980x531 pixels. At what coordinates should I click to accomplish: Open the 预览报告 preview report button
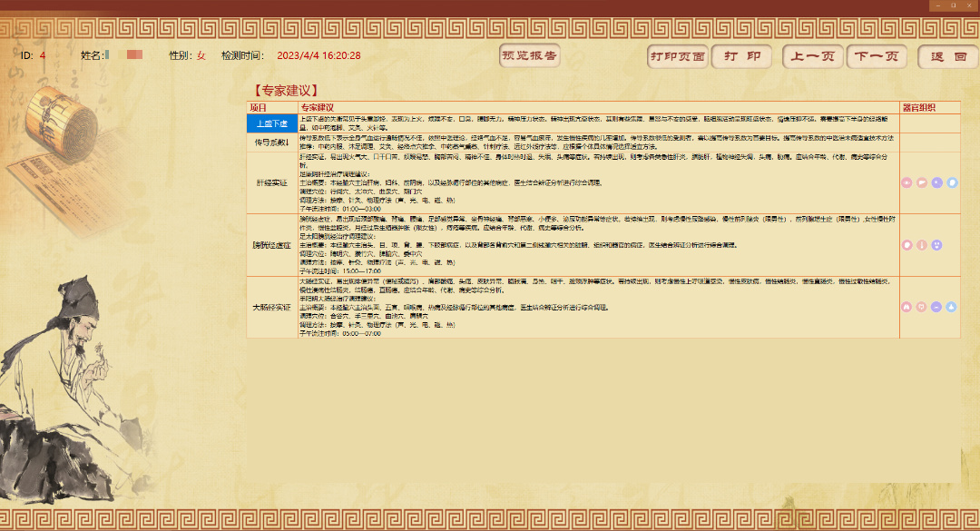pyautogui.click(x=530, y=56)
